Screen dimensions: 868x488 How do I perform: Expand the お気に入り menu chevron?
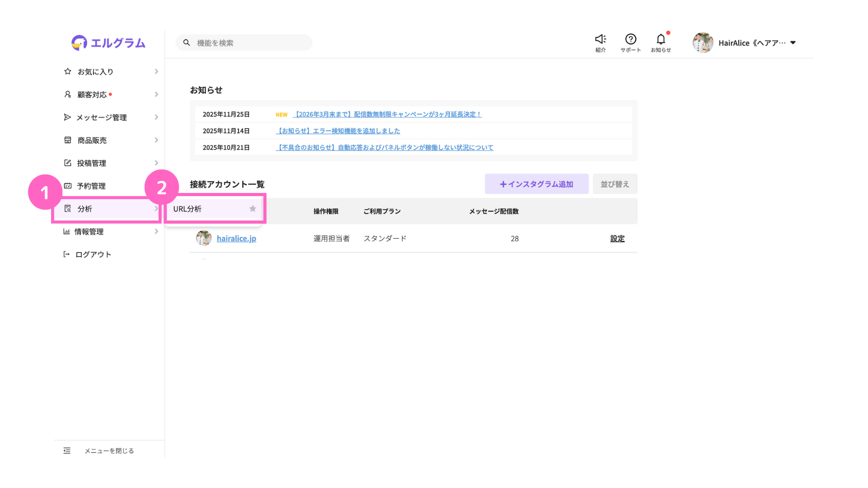point(156,71)
